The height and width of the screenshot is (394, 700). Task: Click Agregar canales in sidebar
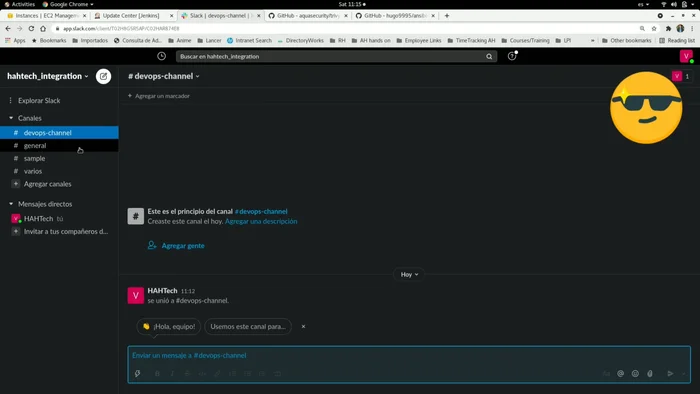pos(59,184)
